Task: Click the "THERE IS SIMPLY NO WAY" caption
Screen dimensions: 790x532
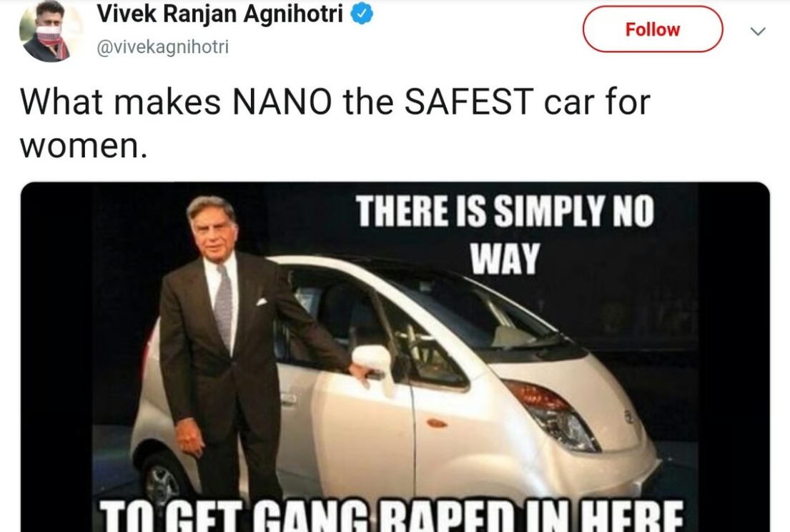Action: pyautogui.click(x=505, y=234)
